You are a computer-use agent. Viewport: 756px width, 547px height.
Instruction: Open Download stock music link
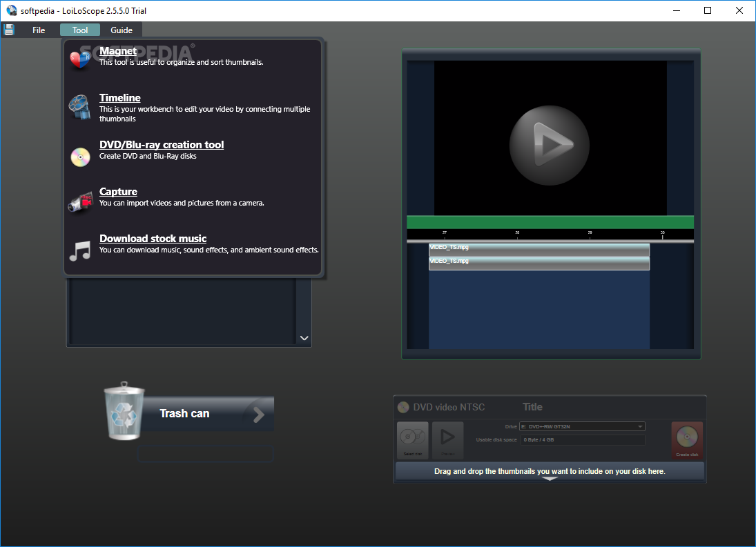[x=153, y=239]
